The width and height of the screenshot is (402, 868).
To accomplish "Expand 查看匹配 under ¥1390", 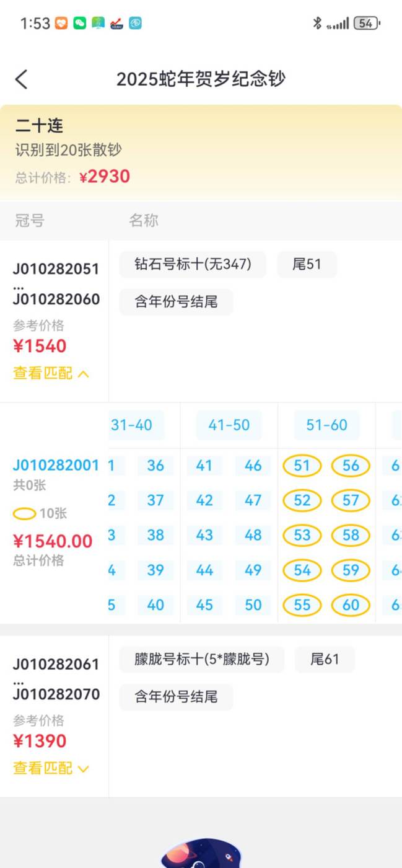I will [x=51, y=768].
